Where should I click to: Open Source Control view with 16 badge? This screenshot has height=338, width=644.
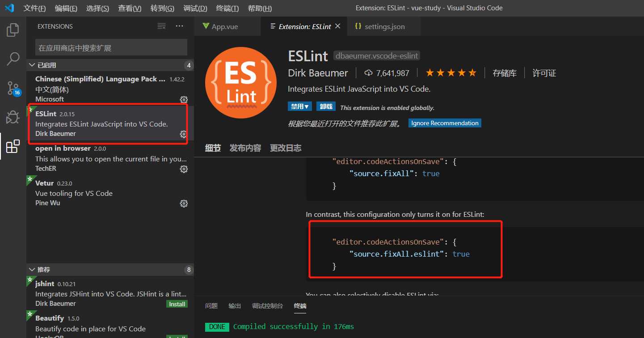13,89
